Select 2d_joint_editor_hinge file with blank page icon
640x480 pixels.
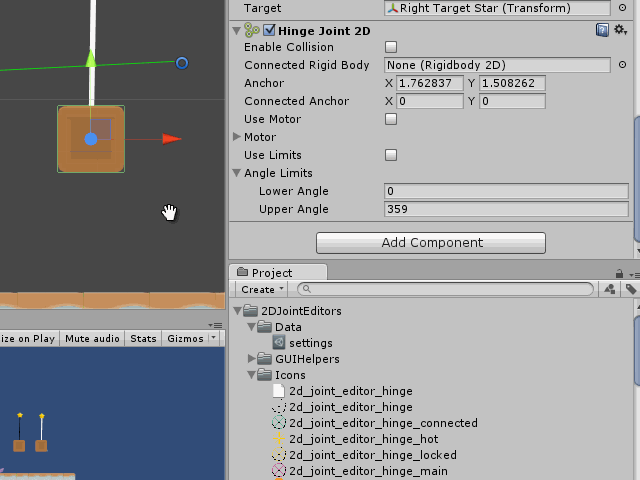point(351,391)
